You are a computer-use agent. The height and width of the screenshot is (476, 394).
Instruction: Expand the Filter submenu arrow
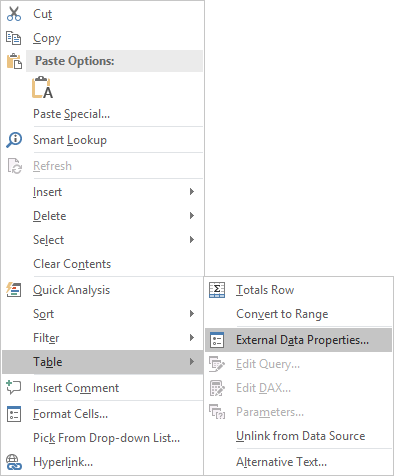click(x=192, y=338)
